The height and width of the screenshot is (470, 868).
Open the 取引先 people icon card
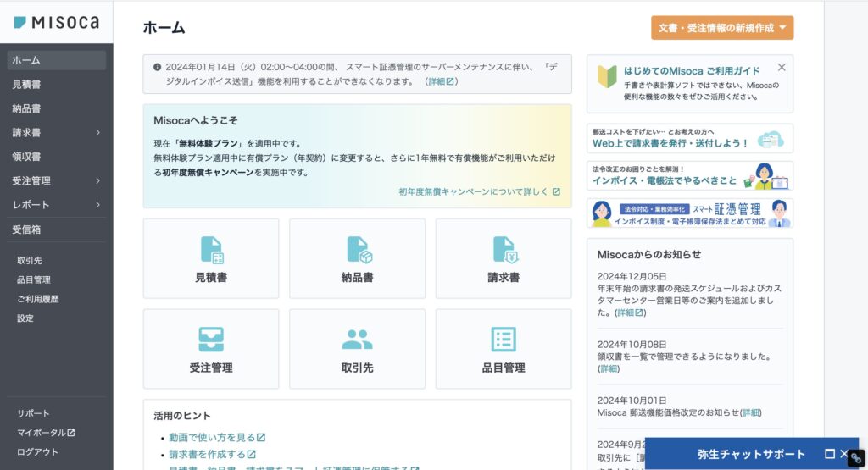357,349
